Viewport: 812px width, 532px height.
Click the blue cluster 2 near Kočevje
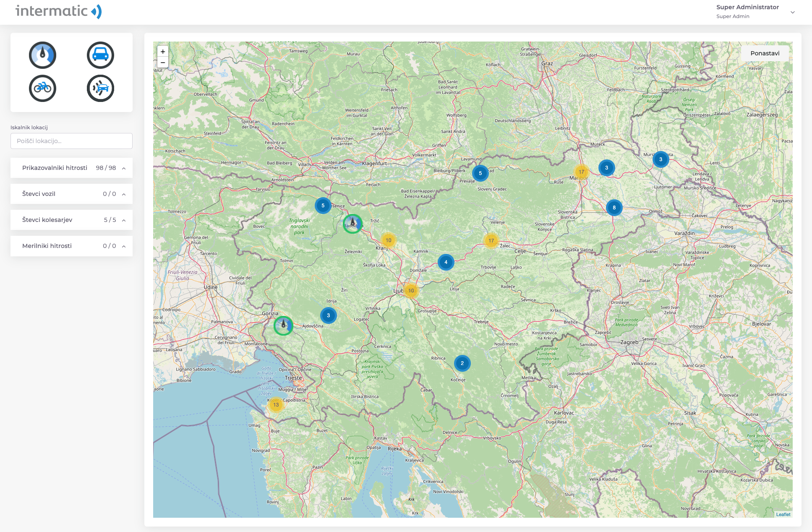tap(462, 363)
